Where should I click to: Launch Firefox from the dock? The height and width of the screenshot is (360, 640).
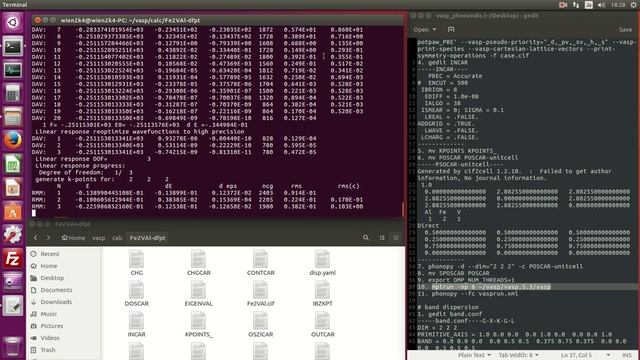(x=13, y=141)
